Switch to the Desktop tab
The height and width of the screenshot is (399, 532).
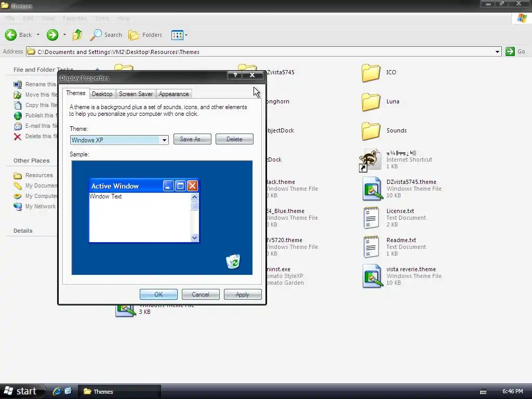[102, 94]
